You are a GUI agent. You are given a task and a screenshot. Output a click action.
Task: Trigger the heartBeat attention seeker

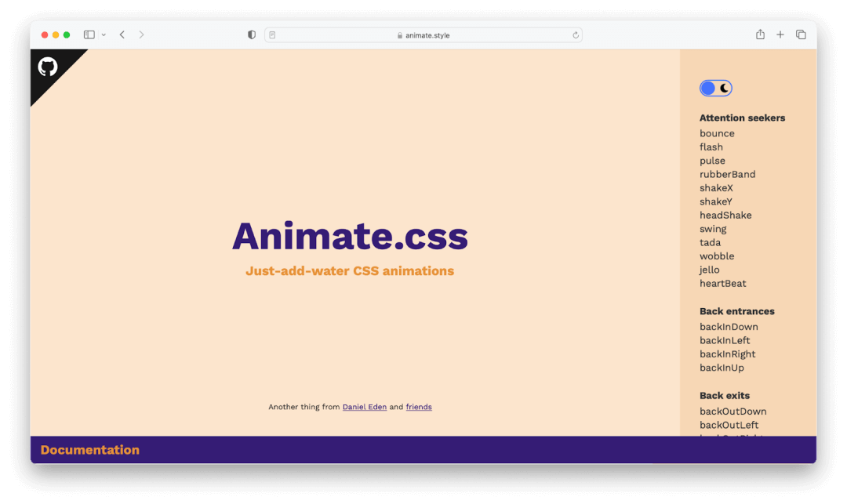tap(722, 283)
